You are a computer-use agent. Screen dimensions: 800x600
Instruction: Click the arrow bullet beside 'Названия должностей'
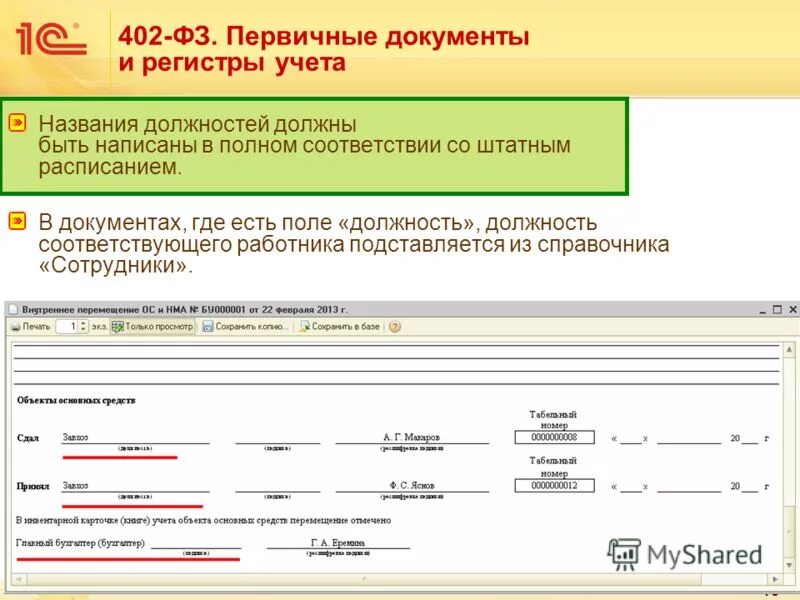click(x=17, y=122)
